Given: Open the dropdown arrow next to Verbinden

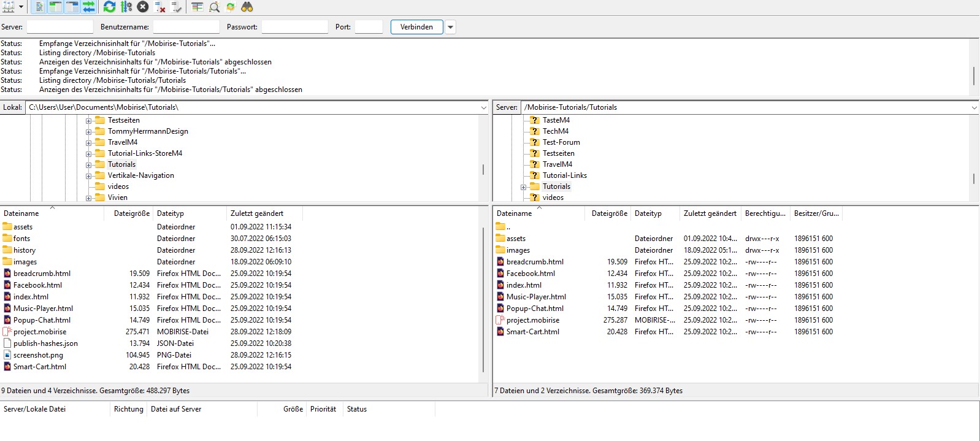Looking at the screenshot, I should coord(451,27).
